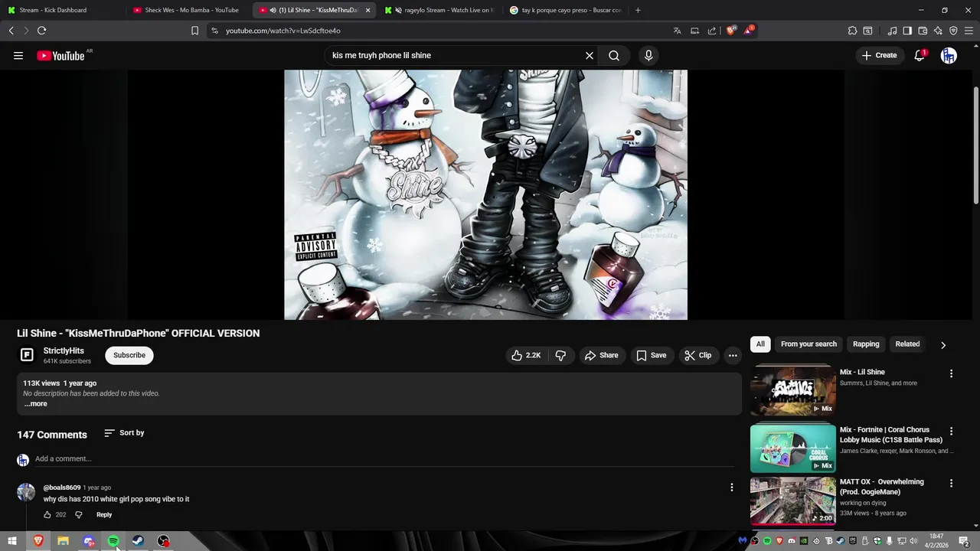Close the Lil Shine YouTube tab

(367, 10)
